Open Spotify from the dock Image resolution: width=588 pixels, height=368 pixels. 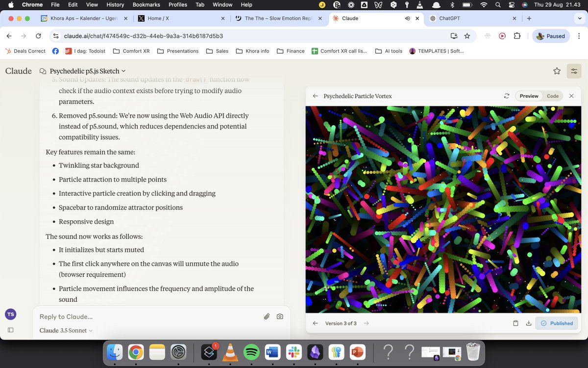251,352
